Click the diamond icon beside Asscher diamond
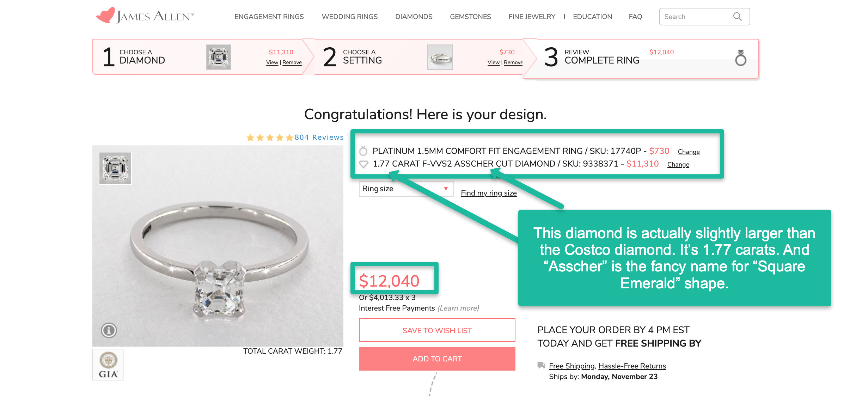868x396 pixels. coord(363,164)
